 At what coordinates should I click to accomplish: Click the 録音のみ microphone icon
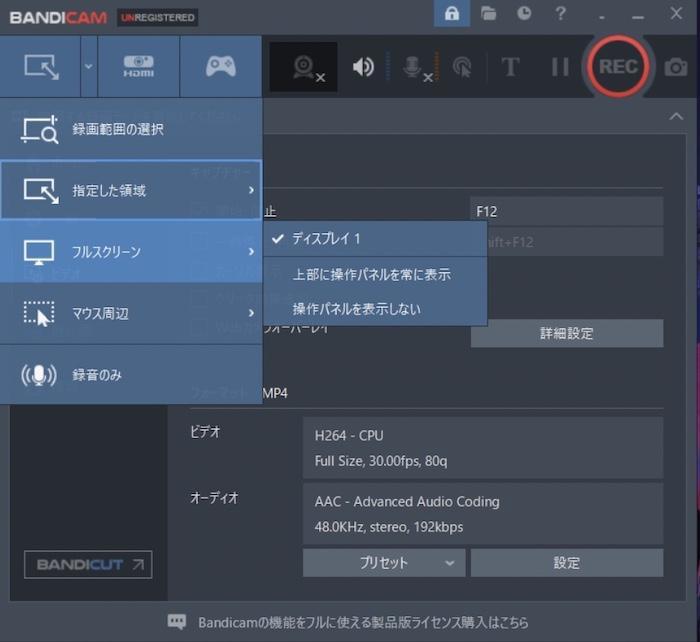pyautogui.click(x=39, y=375)
